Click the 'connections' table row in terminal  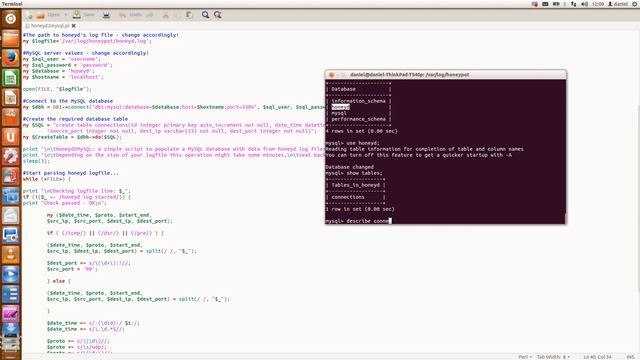348,197
